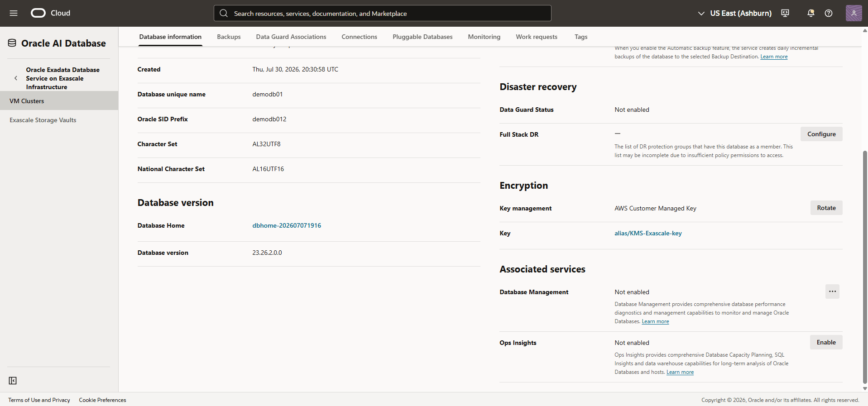The height and width of the screenshot is (406, 868).
Task: Click the national character set value AL16UTF16
Action: tap(268, 169)
